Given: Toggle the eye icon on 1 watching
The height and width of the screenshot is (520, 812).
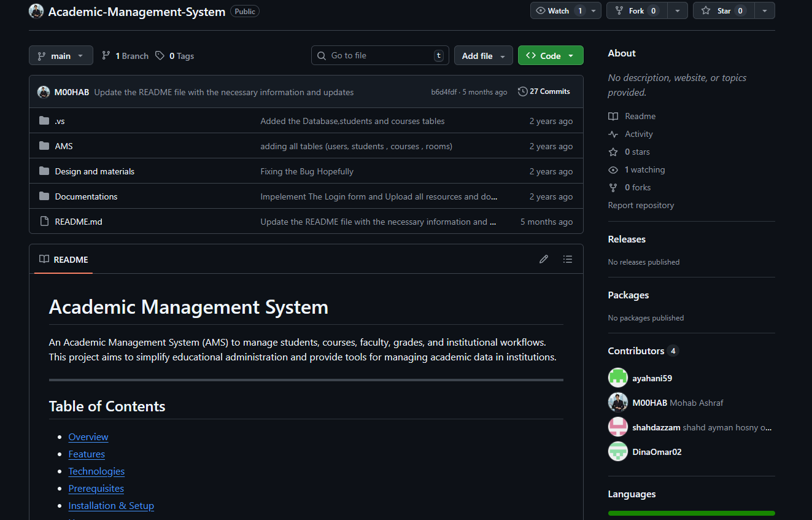Looking at the screenshot, I should [613, 169].
